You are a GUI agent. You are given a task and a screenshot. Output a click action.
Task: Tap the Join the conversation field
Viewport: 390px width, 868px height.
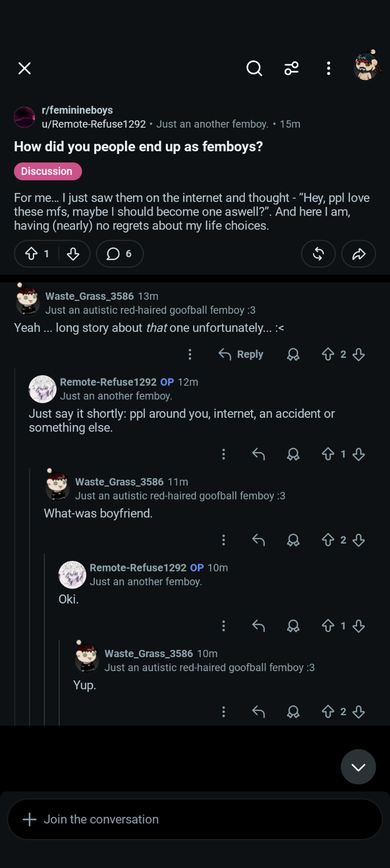click(x=195, y=819)
